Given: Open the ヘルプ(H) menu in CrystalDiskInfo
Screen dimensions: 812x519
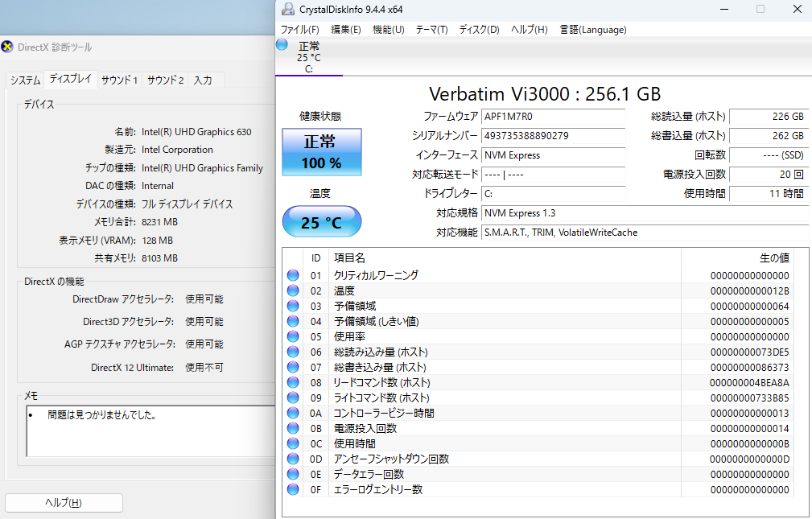Looking at the screenshot, I should click(530, 30).
